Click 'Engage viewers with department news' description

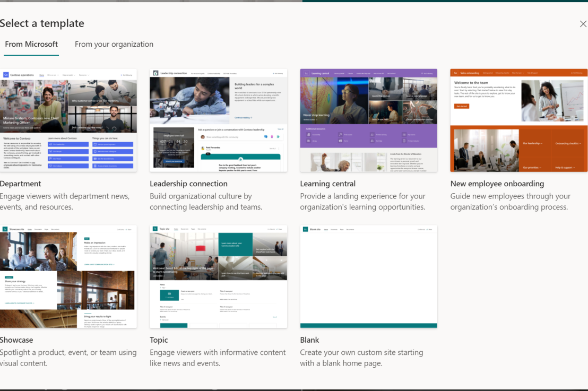[x=65, y=201]
